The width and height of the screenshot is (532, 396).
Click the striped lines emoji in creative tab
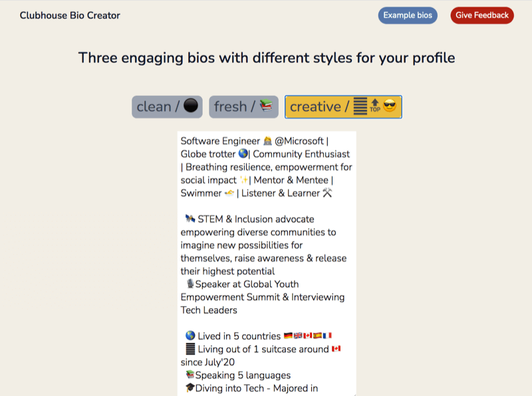[360, 106]
